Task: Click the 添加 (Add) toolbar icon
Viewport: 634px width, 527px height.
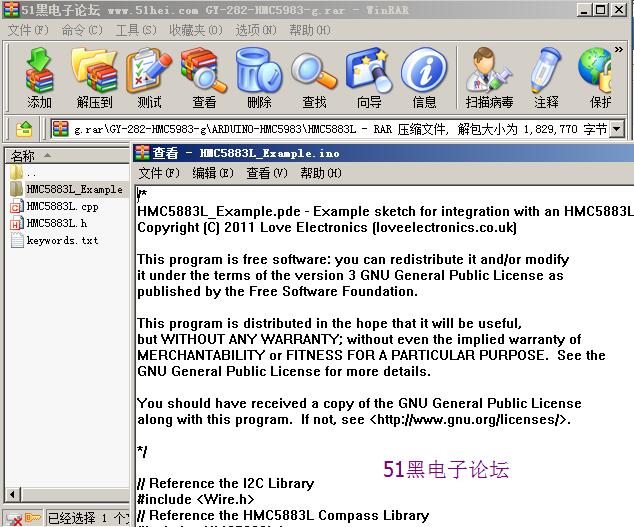Action: click(40, 77)
